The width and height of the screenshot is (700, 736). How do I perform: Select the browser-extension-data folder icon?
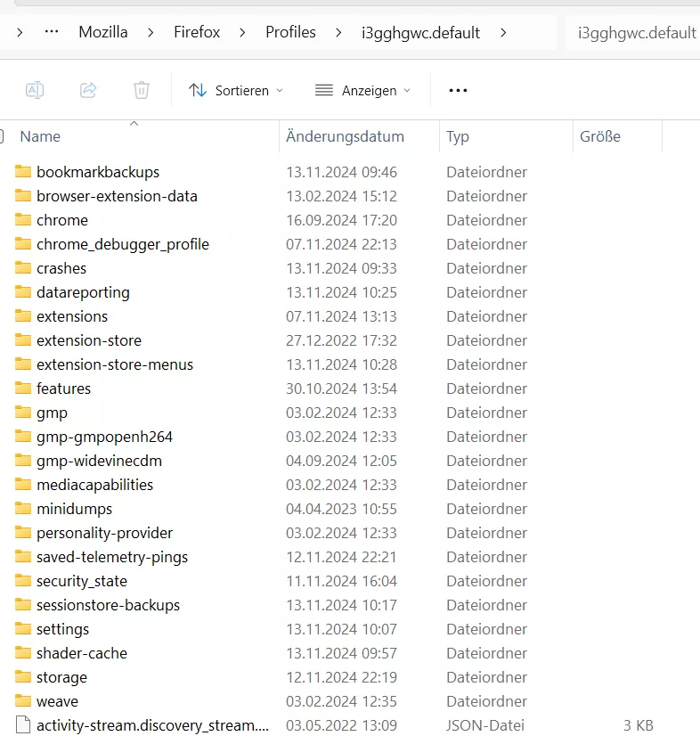coord(23,195)
